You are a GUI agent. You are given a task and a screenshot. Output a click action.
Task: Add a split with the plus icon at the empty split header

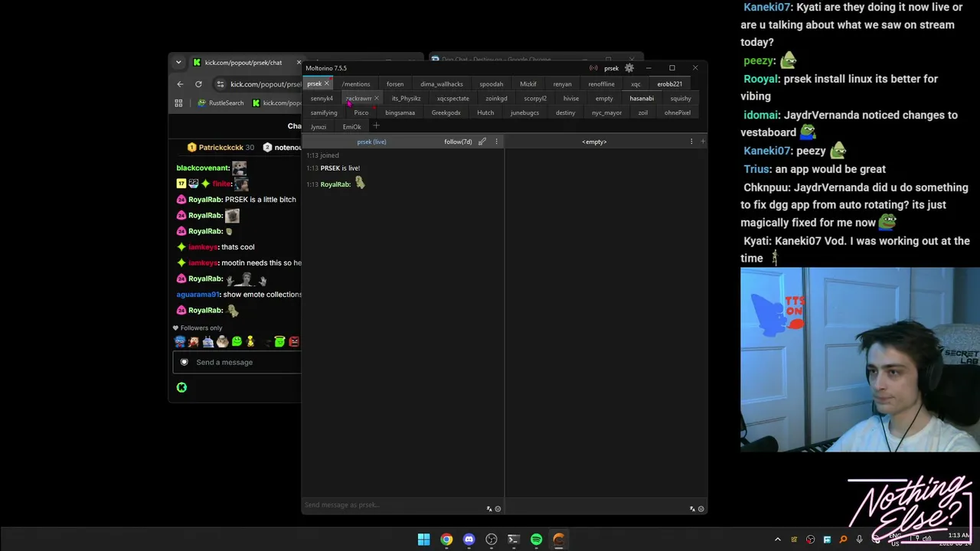(x=702, y=142)
